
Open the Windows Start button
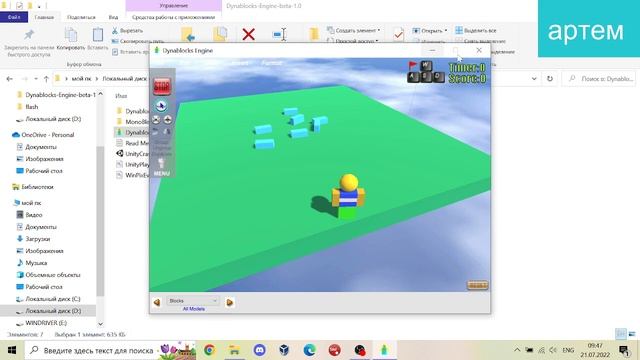pos(12,350)
